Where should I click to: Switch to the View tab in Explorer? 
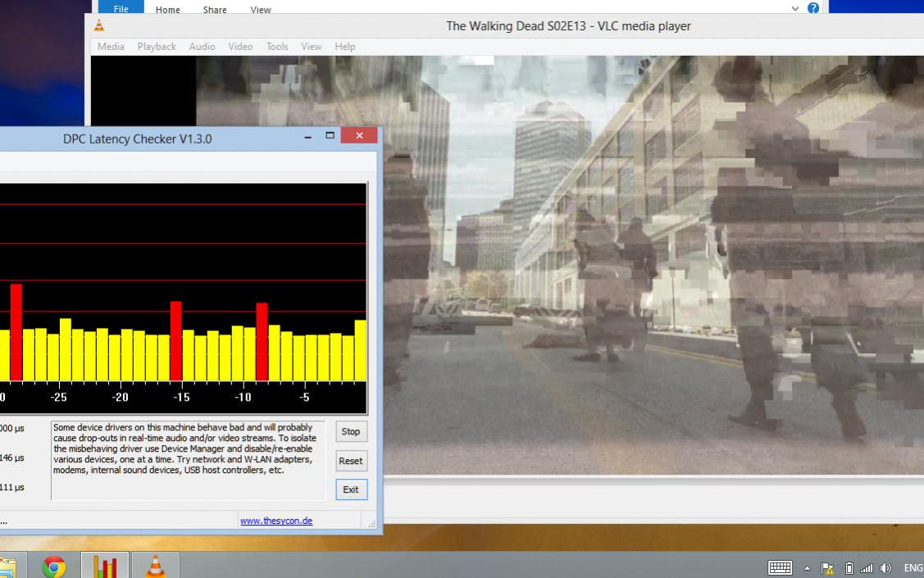[261, 9]
